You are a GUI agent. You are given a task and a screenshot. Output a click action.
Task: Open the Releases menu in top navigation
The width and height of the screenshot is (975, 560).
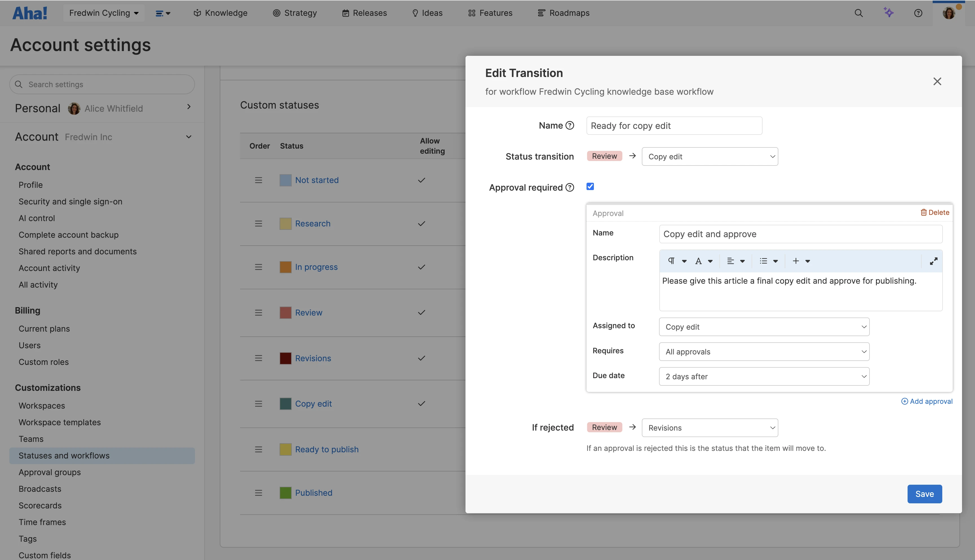[364, 13]
